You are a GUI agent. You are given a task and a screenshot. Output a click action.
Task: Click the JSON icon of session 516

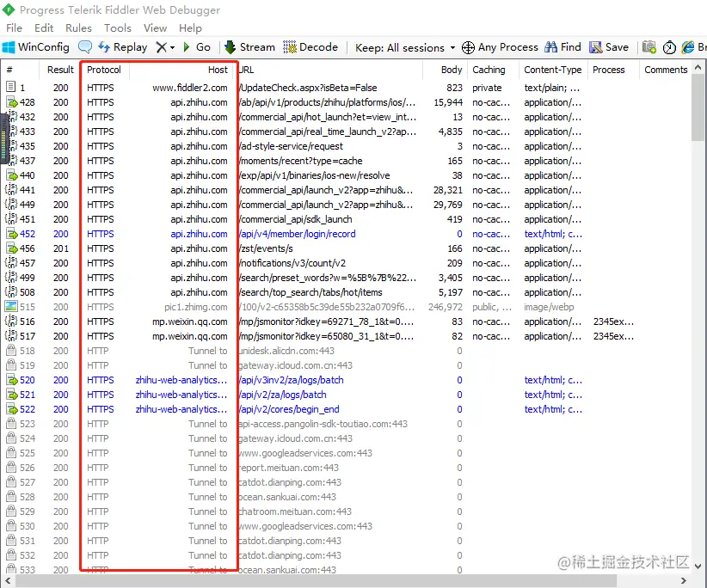click(x=11, y=322)
